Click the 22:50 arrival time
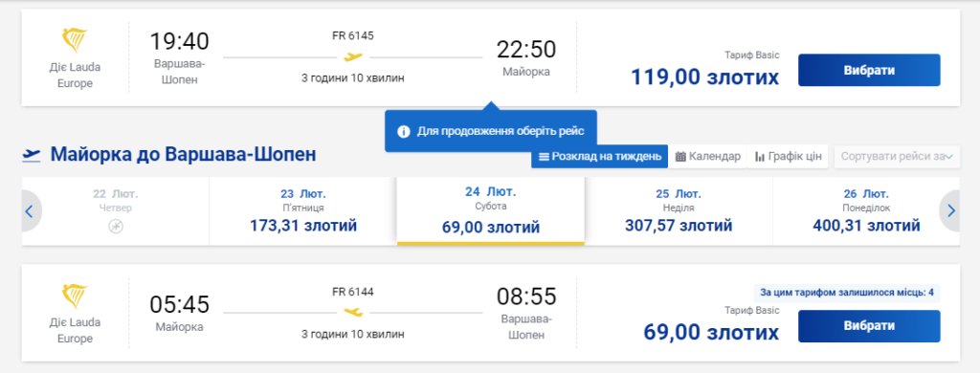 point(526,50)
